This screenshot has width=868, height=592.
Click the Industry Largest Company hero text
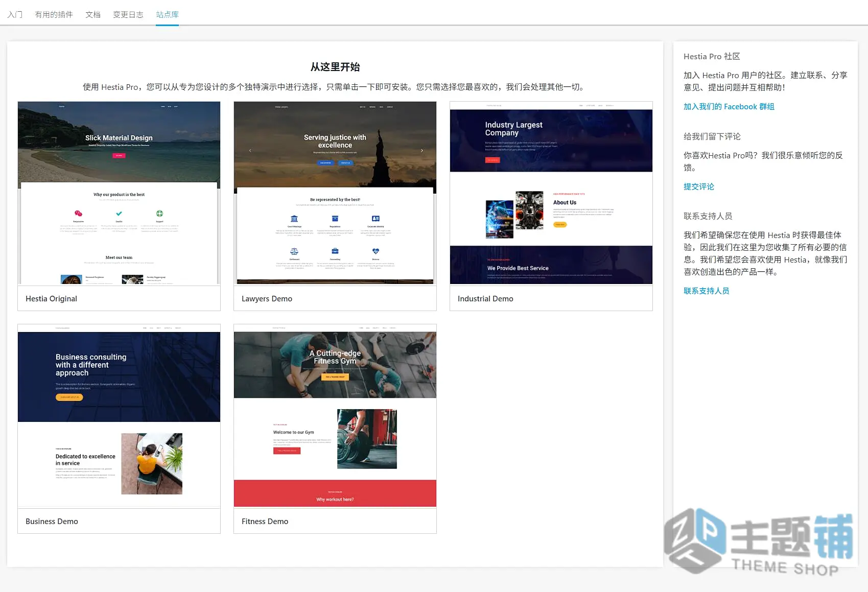coord(514,129)
